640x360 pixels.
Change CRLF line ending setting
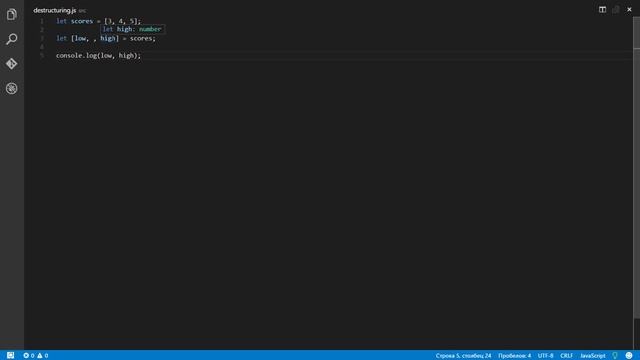click(x=567, y=356)
